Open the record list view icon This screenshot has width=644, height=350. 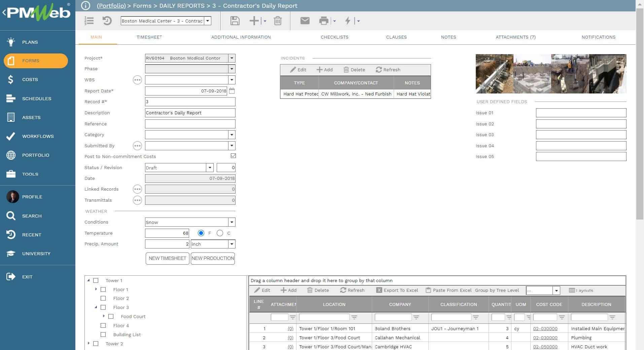[x=89, y=21]
